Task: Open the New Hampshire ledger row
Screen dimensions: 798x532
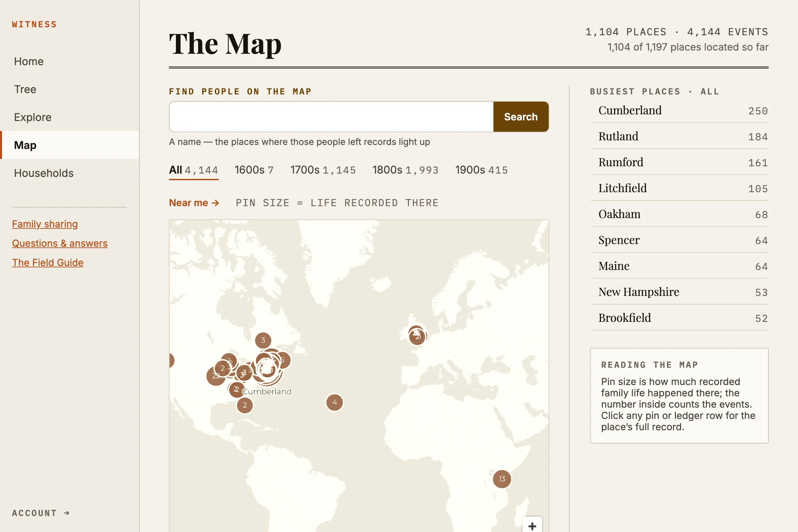Action: pyautogui.click(x=679, y=292)
